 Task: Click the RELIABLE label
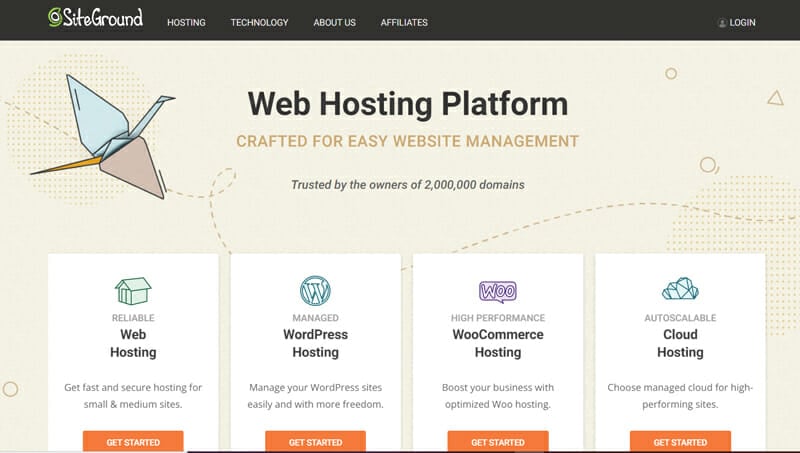tap(133, 318)
